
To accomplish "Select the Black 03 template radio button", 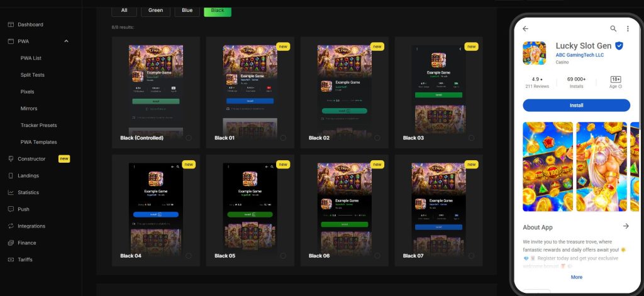I will point(472,138).
